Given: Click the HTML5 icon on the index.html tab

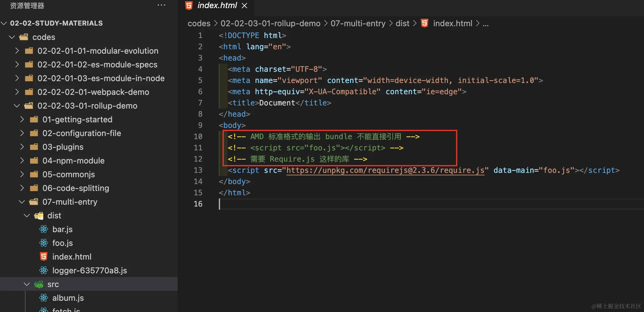Looking at the screenshot, I should (x=189, y=6).
